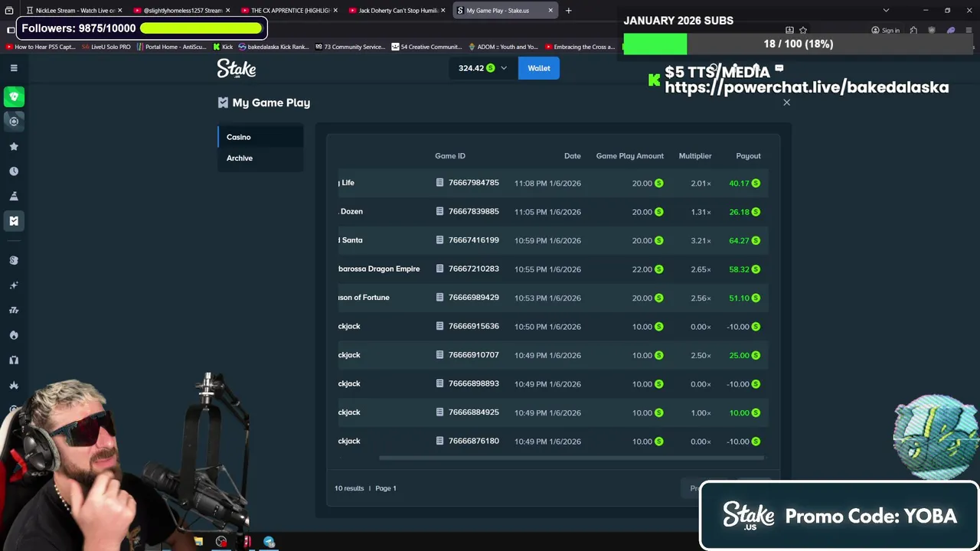
Task: Expand the browser tab list chevron
Action: tap(886, 11)
